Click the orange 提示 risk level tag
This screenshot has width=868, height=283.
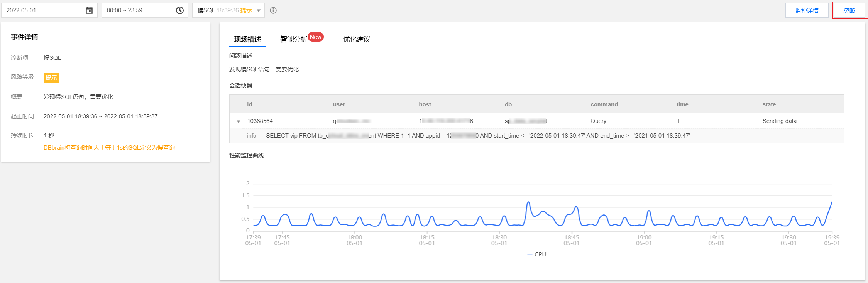(x=51, y=77)
